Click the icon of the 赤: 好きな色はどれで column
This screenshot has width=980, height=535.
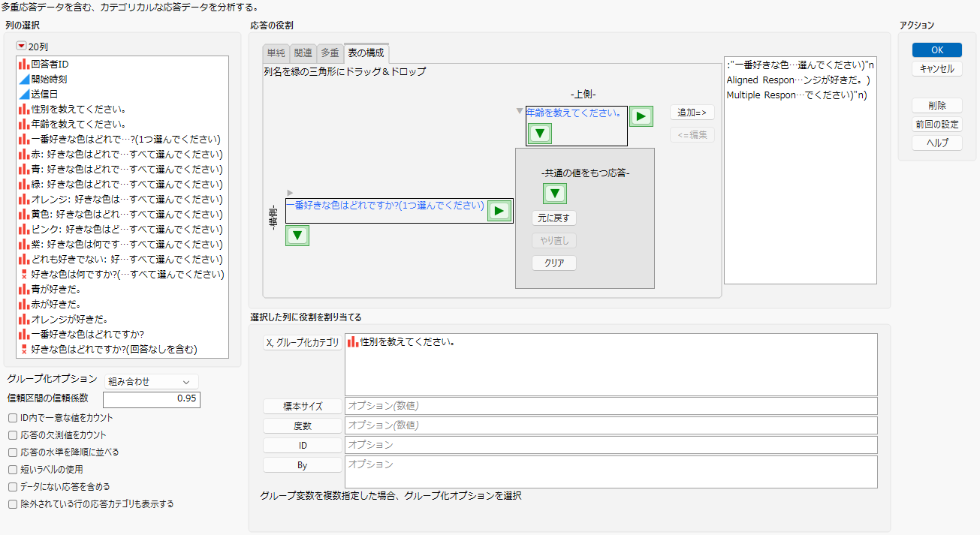[x=24, y=155]
